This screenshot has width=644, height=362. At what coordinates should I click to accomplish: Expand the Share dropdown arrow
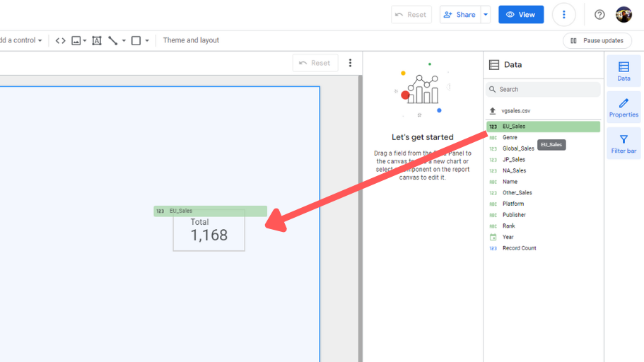tap(485, 15)
